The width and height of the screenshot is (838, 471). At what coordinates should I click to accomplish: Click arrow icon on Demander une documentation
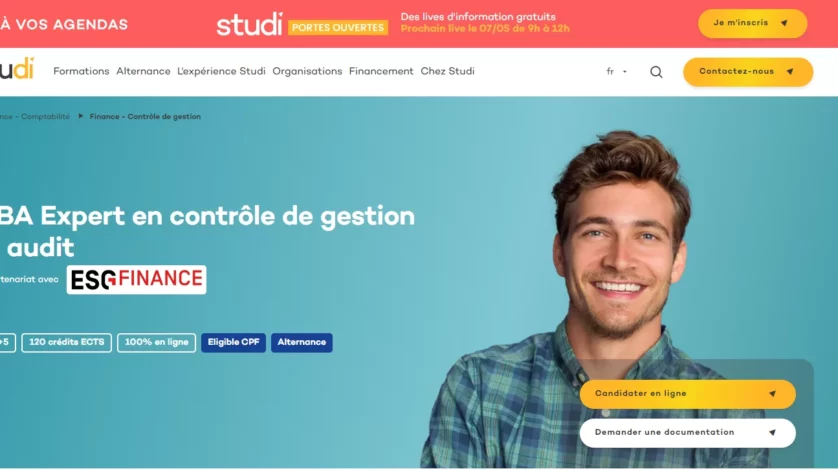pyautogui.click(x=772, y=433)
